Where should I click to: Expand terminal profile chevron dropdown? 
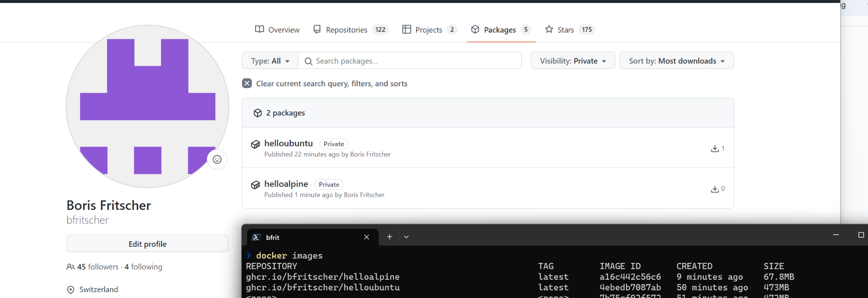(406, 237)
